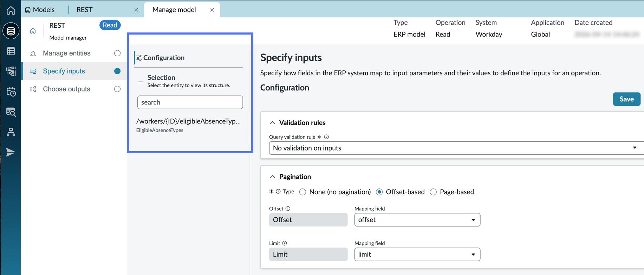The height and width of the screenshot is (275, 644).
Task: Click the Choose outputs step icon
Action: click(33, 89)
